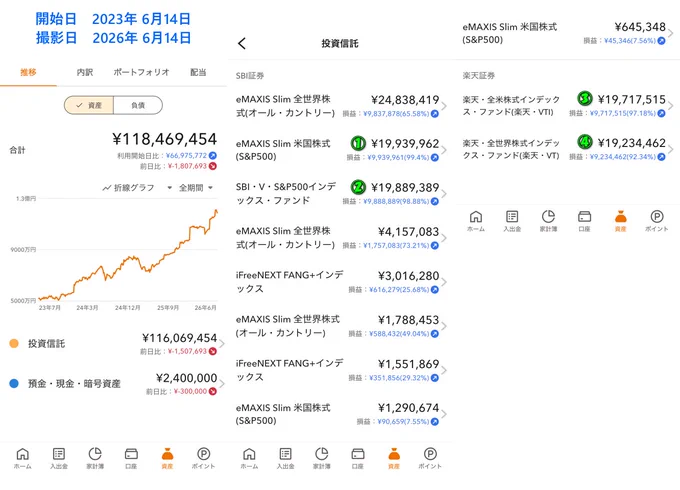Open eMAXIS Slim 米国株式 ¥19,939,962 fund
680x490 pixels.
340,150
